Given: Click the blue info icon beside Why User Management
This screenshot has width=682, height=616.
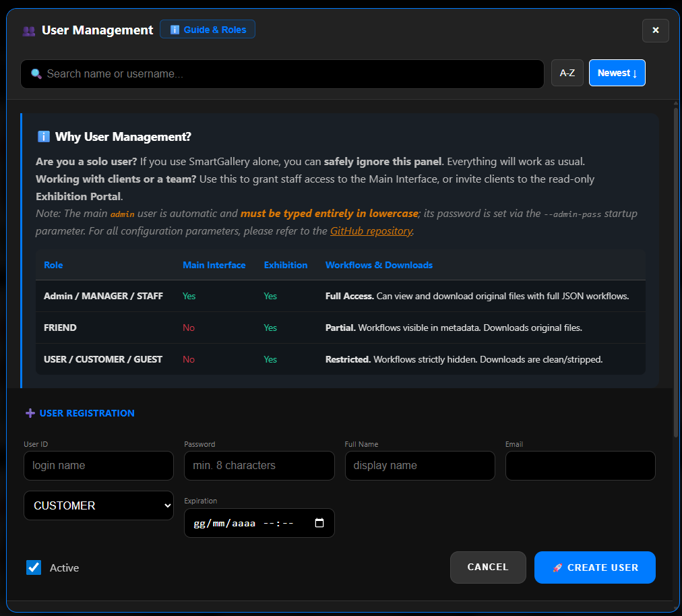Looking at the screenshot, I should point(44,136).
